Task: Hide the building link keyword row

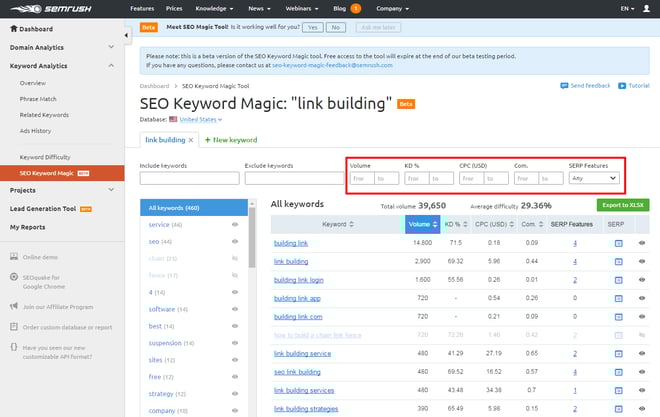Action: pyautogui.click(x=642, y=243)
